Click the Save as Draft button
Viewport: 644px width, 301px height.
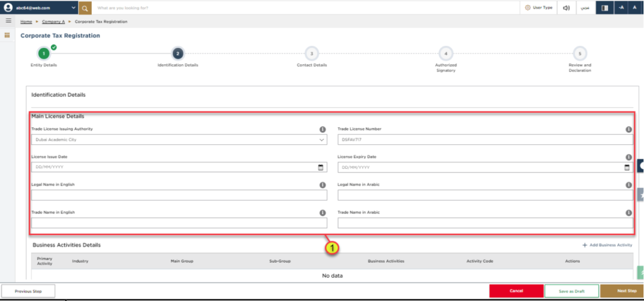tap(571, 291)
